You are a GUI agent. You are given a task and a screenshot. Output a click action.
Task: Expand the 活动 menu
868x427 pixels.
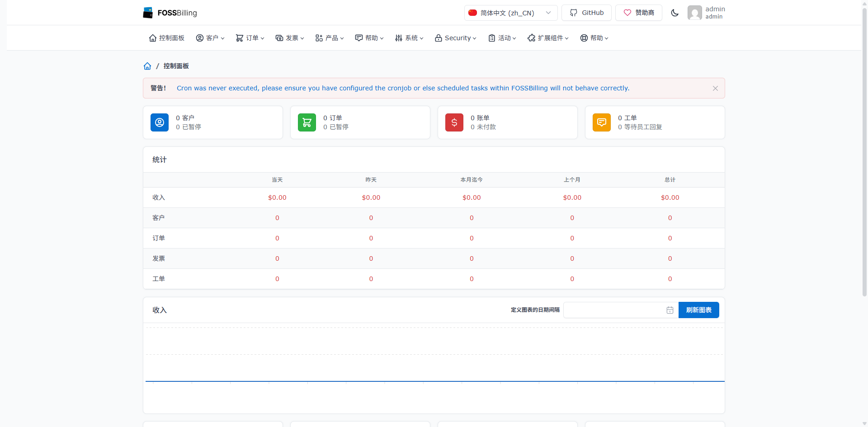click(502, 38)
